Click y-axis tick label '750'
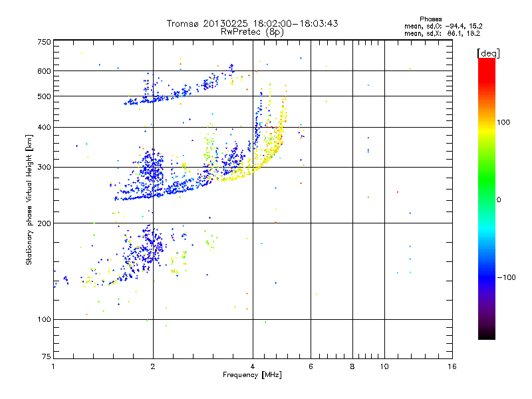This screenshot has height=399, width=532. tap(44, 42)
